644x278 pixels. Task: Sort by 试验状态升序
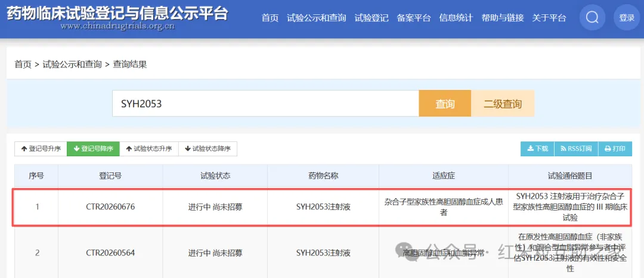[149, 149]
